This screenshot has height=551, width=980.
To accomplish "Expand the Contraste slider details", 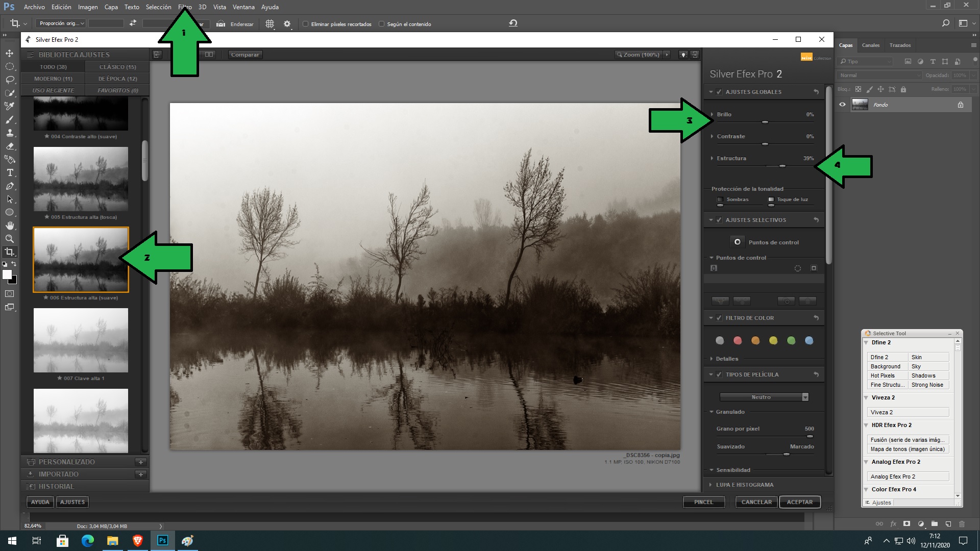I will (712, 136).
